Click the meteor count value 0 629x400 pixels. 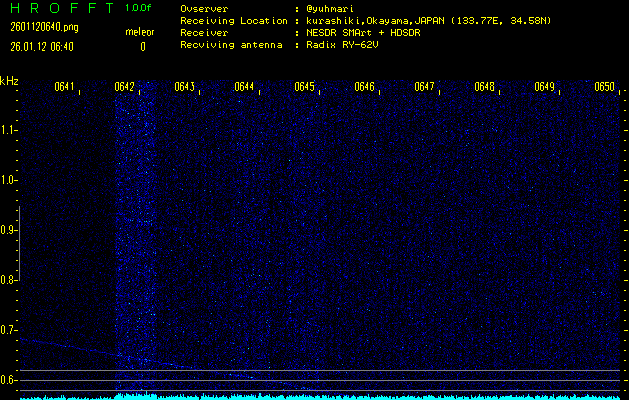pos(143,47)
